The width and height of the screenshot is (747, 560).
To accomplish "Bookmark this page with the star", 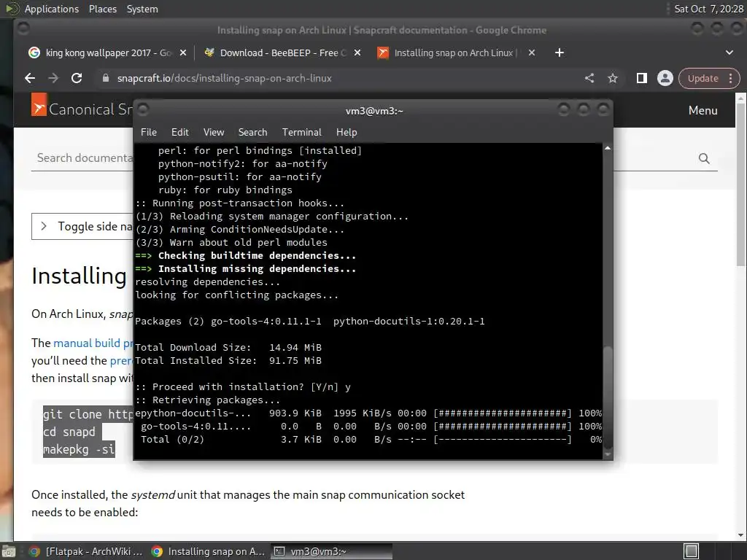I will pyautogui.click(x=613, y=78).
